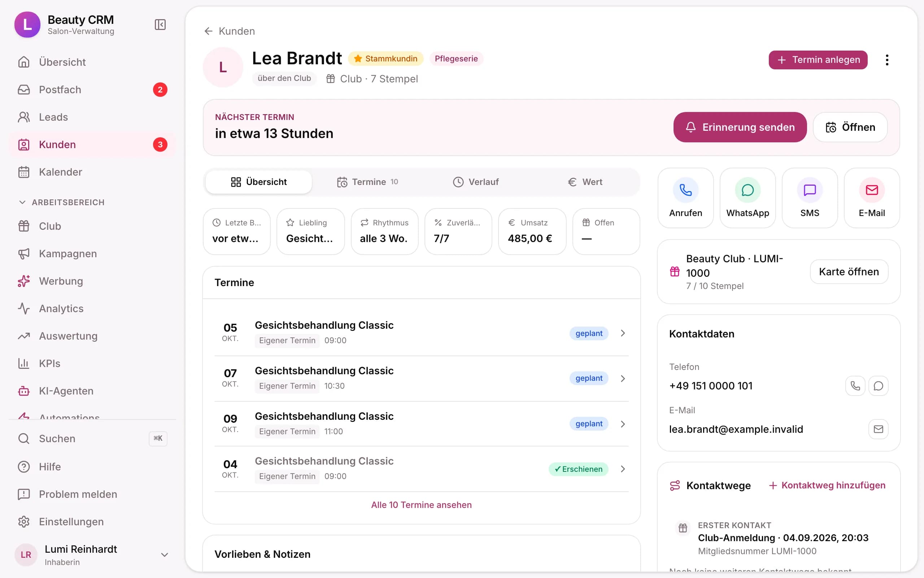Expand the Lumi Reinhardt account menu
The width and height of the screenshot is (924, 578).
coord(92,555)
